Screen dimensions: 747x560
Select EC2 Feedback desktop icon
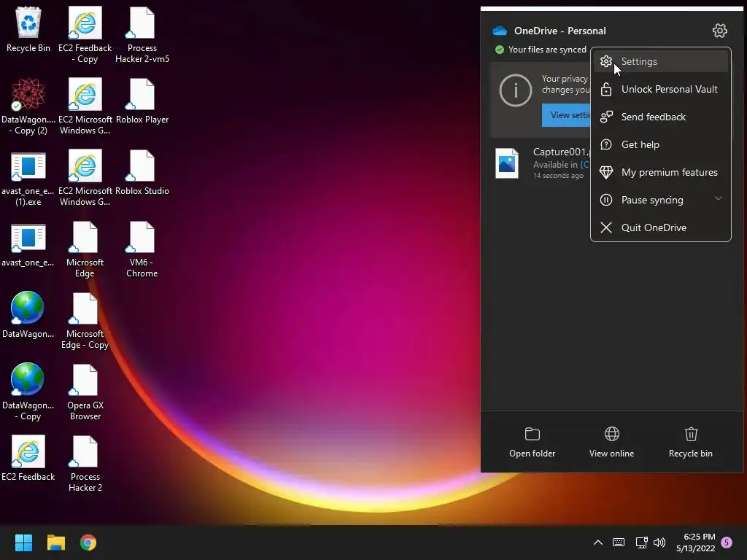(28, 458)
